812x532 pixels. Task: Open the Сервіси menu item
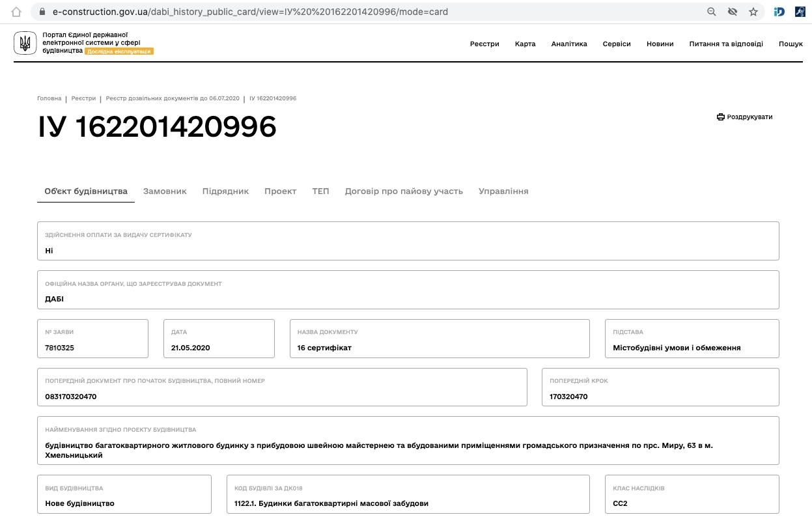[x=617, y=44]
